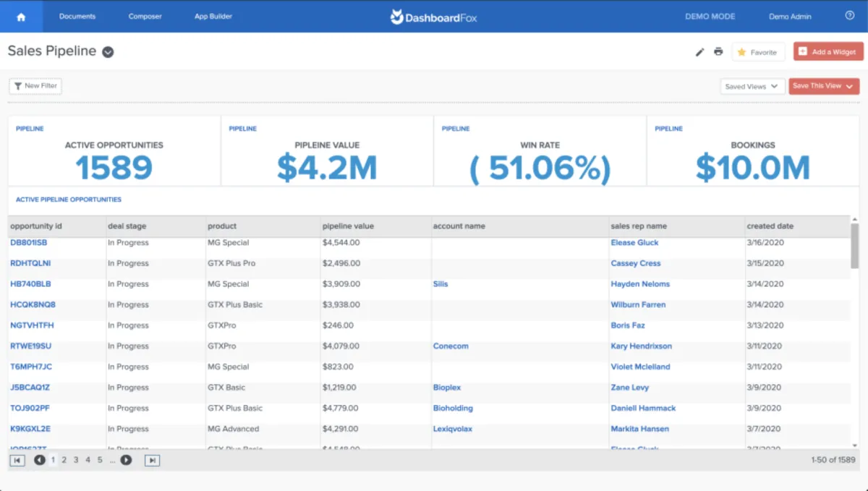Click the pencil edit icon
This screenshot has height=491, width=868.
(699, 52)
